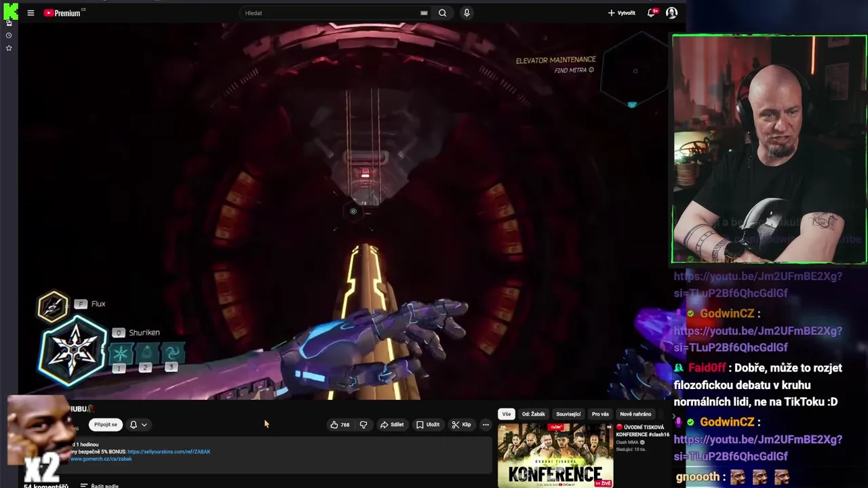This screenshot has height=488, width=868.
Task: Click the Flux ability icon in game
Action: (53, 306)
